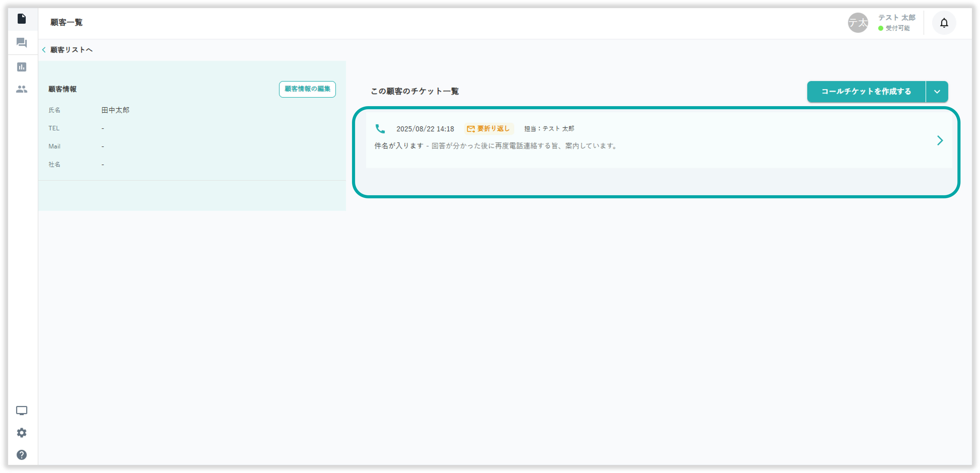
Task: Open the chat messages sidebar icon
Action: (x=22, y=42)
